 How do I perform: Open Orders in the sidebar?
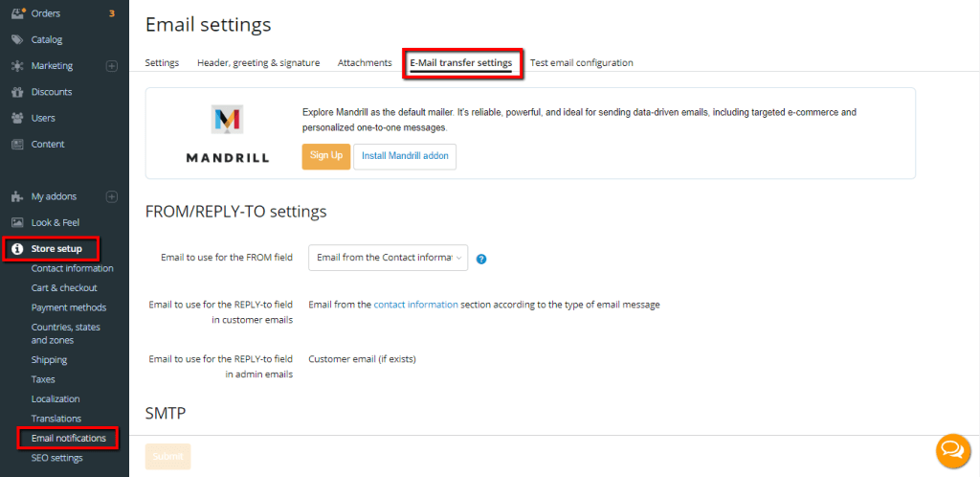[46, 13]
